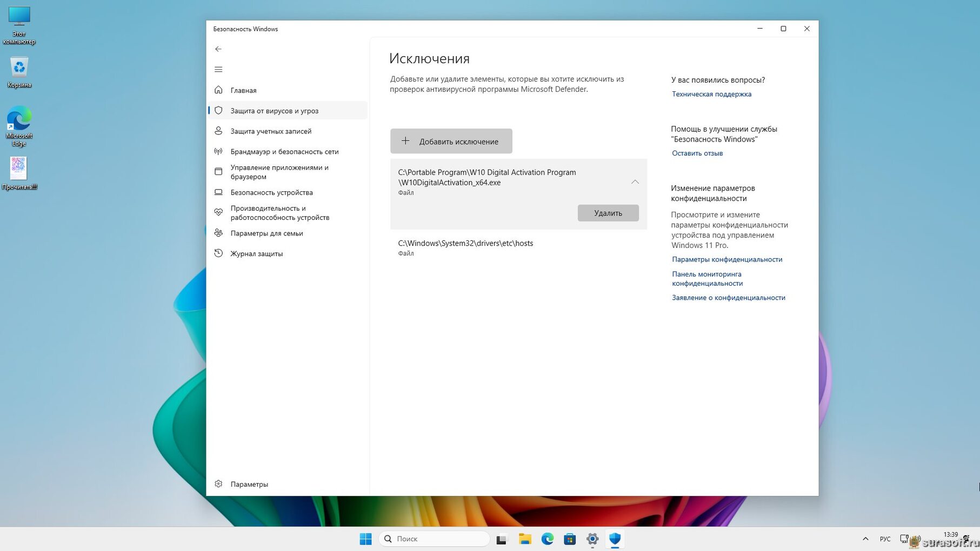Click the taskbar Поиск search field

point(435,539)
